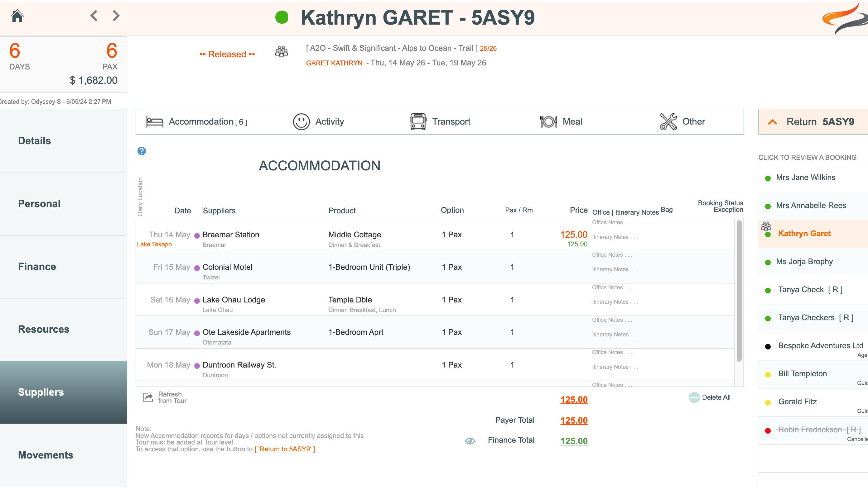
Task: Go to next record arrow
Action: (x=116, y=16)
